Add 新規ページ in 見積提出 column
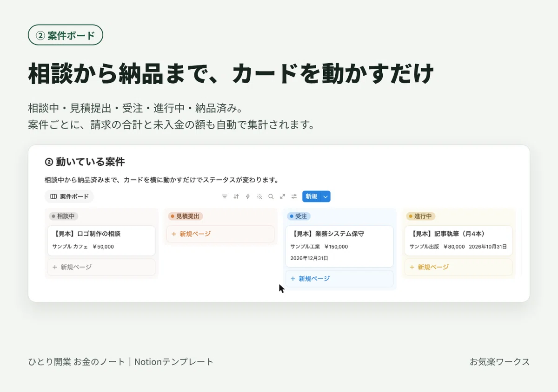The height and width of the screenshot is (392, 558). coord(220,234)
